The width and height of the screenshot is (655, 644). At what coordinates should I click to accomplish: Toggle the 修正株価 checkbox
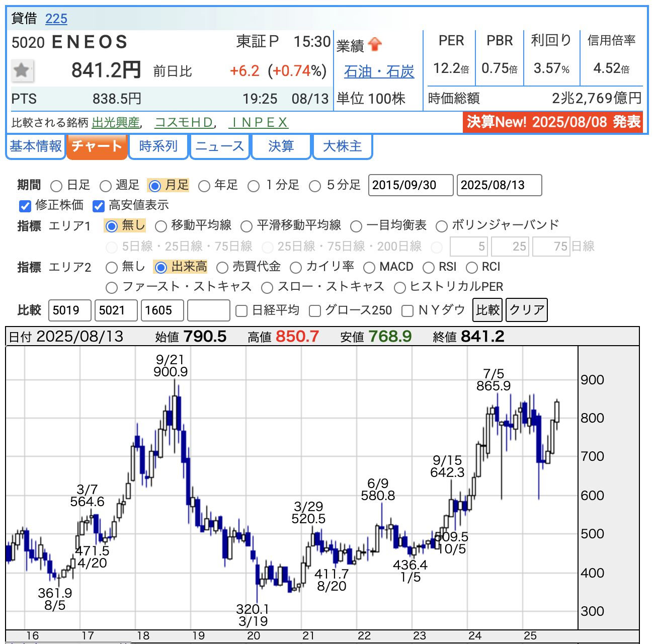[25, 206]
